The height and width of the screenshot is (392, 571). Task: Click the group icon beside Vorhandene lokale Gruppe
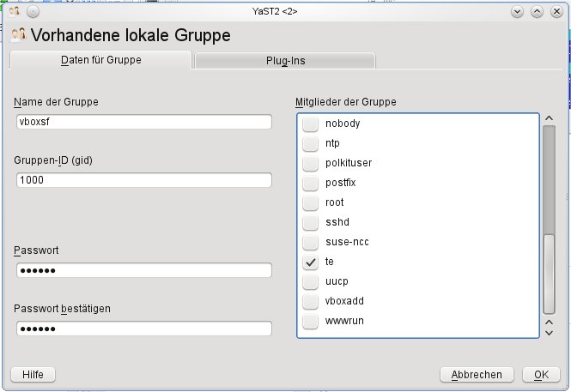19,35
